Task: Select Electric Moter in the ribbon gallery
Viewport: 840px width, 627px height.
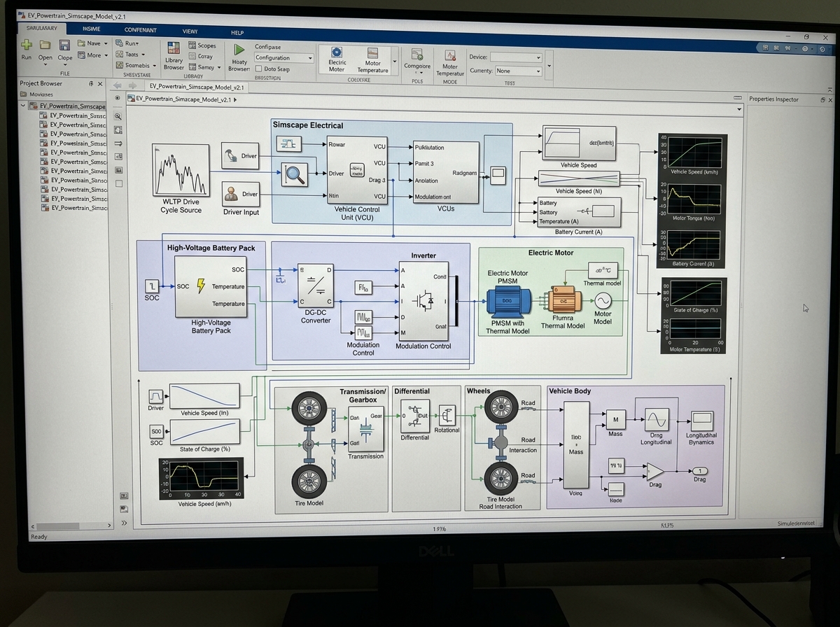Action: (337, 59)
